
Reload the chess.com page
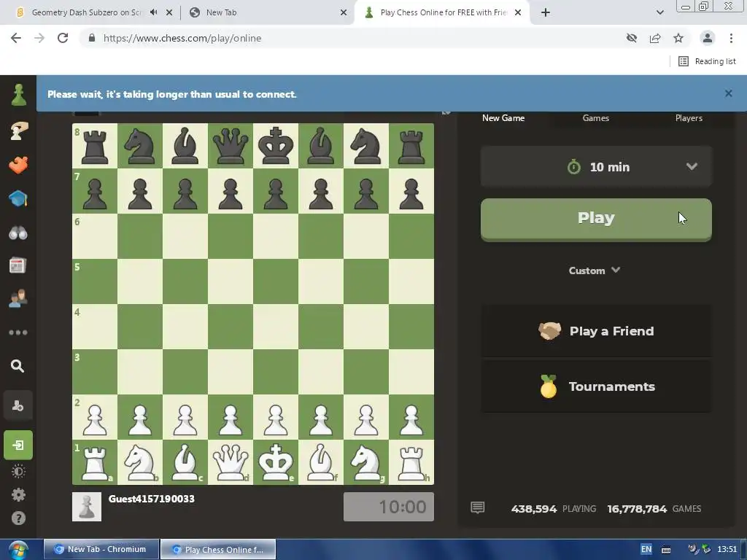[63, 38]
